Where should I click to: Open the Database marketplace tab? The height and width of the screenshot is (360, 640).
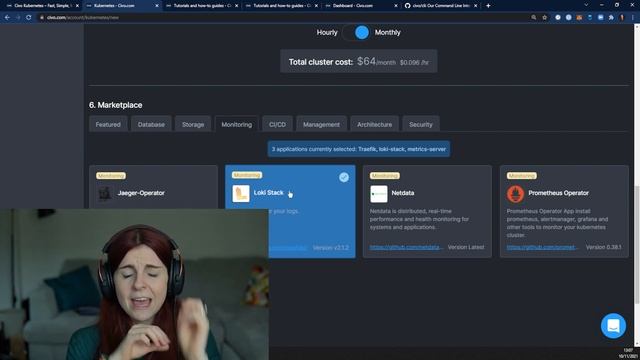click(x=151, y=124)
